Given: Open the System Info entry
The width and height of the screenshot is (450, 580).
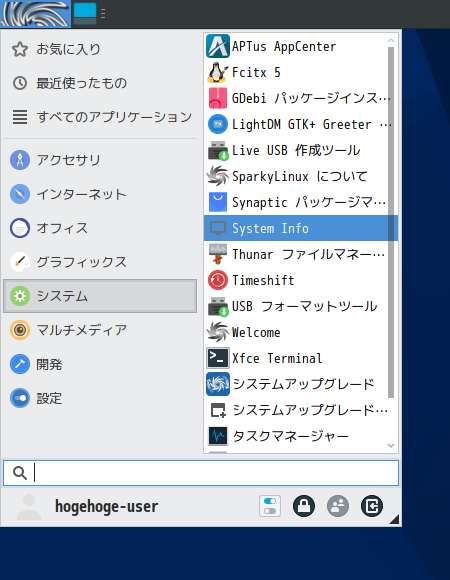Looking at the screenshot, I should 300,228.
